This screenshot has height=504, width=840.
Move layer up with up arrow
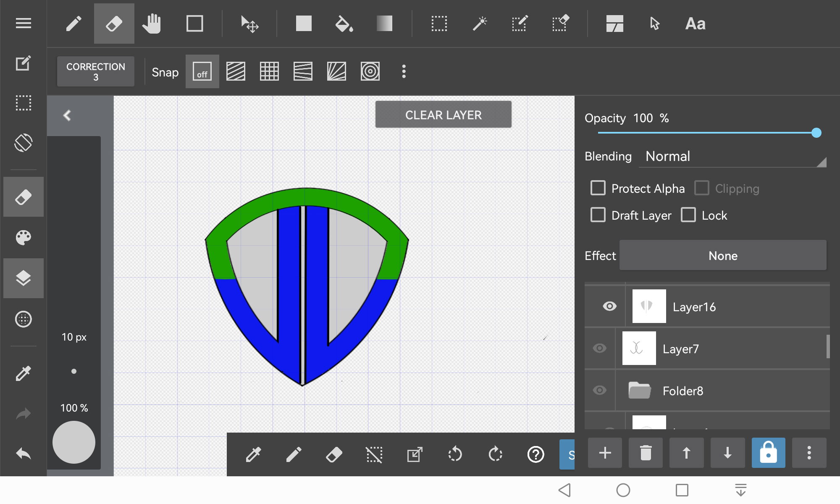click(x=686, y=453)
